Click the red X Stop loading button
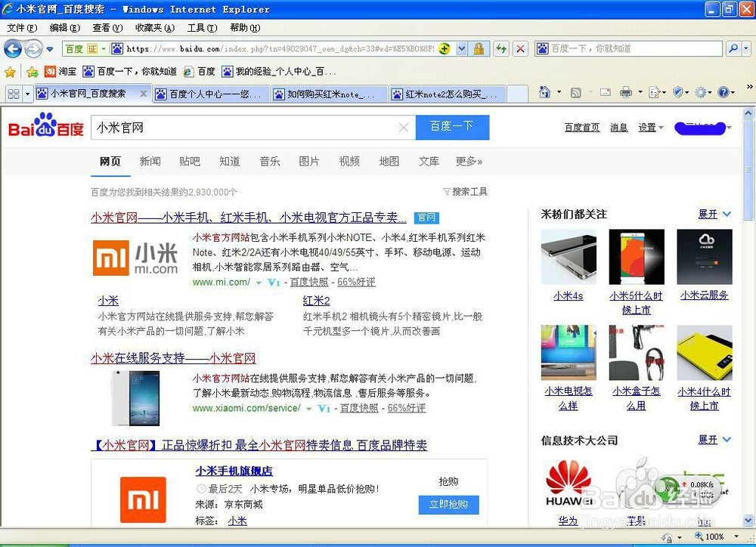The height and width of the screenshot is (547, 756). [x=520, y=48]
